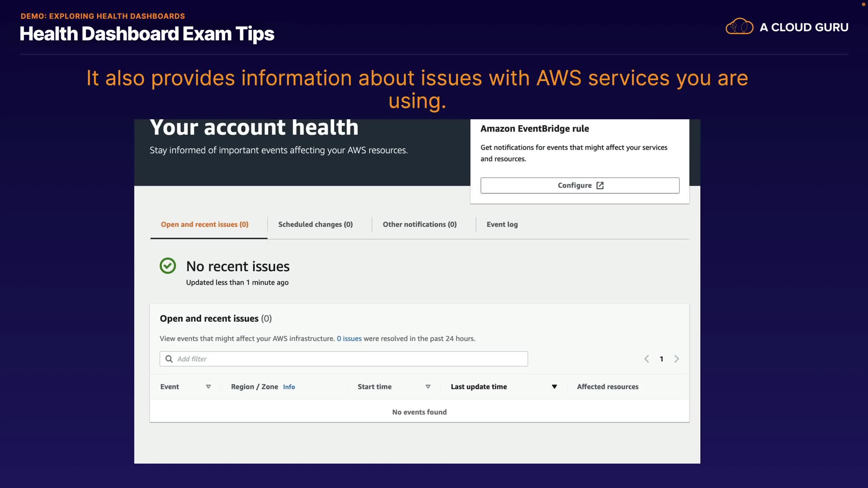Viewport: 868px width, 488px height.
Task: Sort by Last update time arrow
Action: 554,387
